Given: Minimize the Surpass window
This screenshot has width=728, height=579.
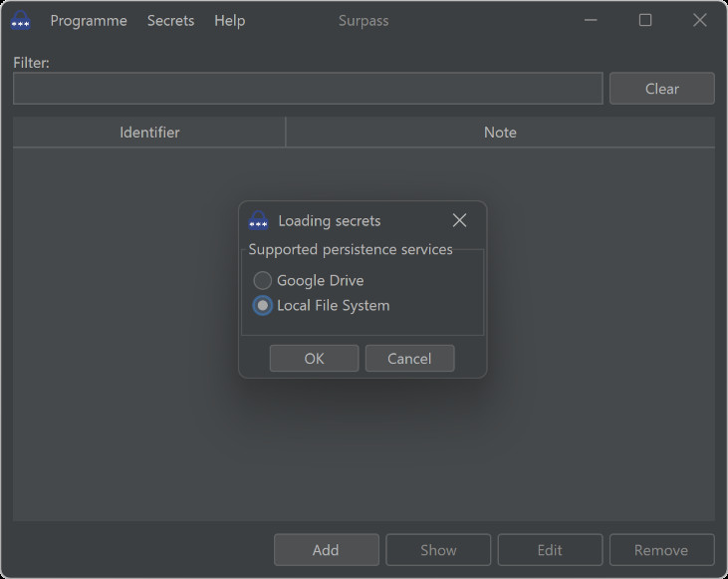Looking at the screenshot, I should click(x=592, y=20).
